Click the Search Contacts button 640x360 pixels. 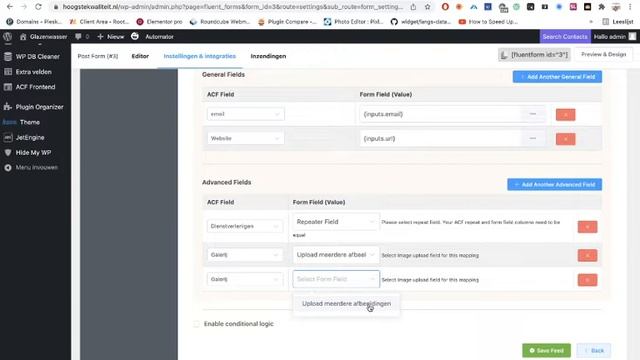coord(565,36)
